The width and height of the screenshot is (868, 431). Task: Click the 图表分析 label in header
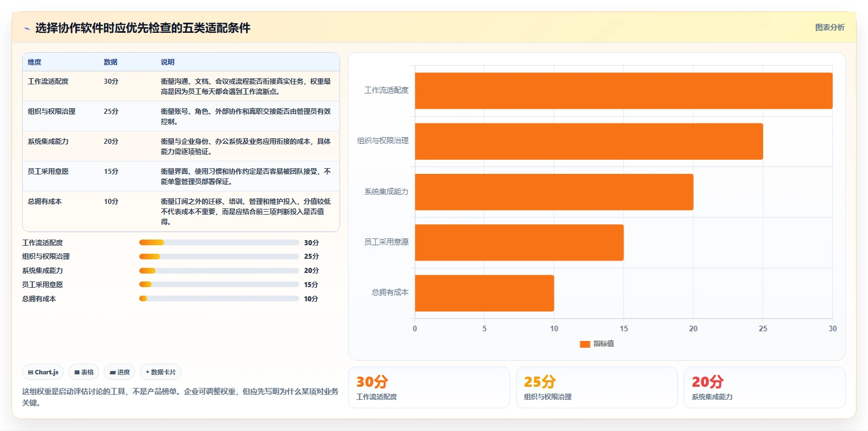click(830, 27)
